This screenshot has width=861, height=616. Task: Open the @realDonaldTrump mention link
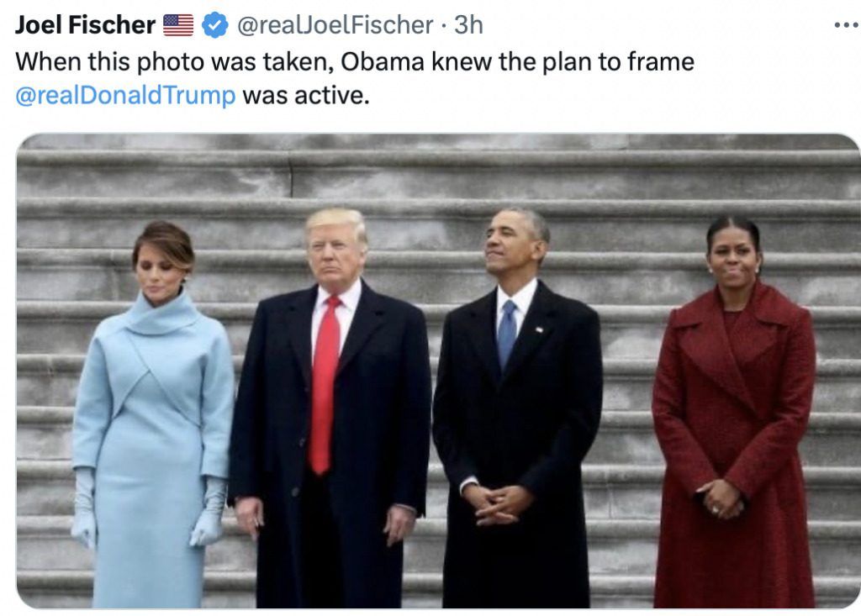[x=126, y=96]
